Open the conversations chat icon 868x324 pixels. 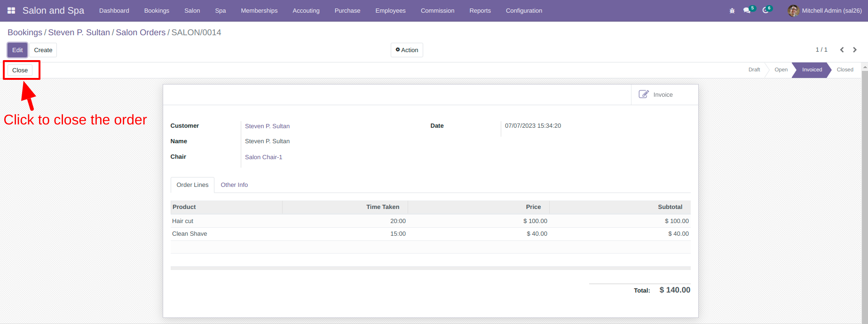[x=748, y=10]
